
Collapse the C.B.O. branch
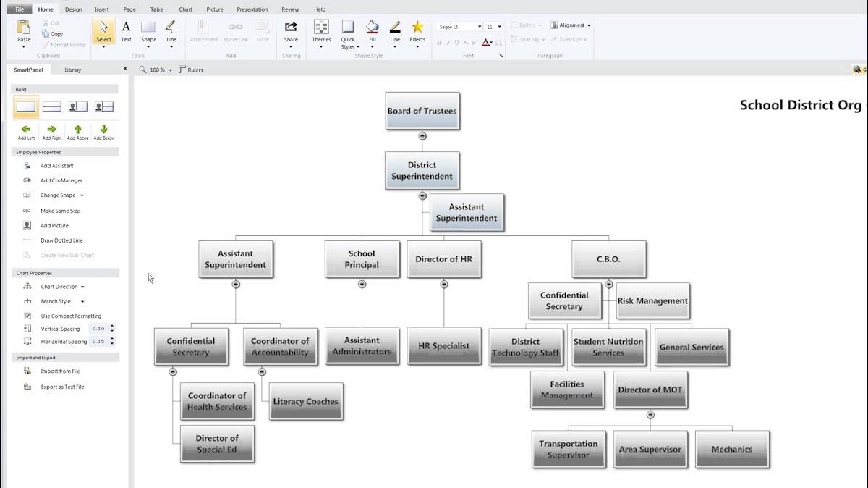click(609, 285)
